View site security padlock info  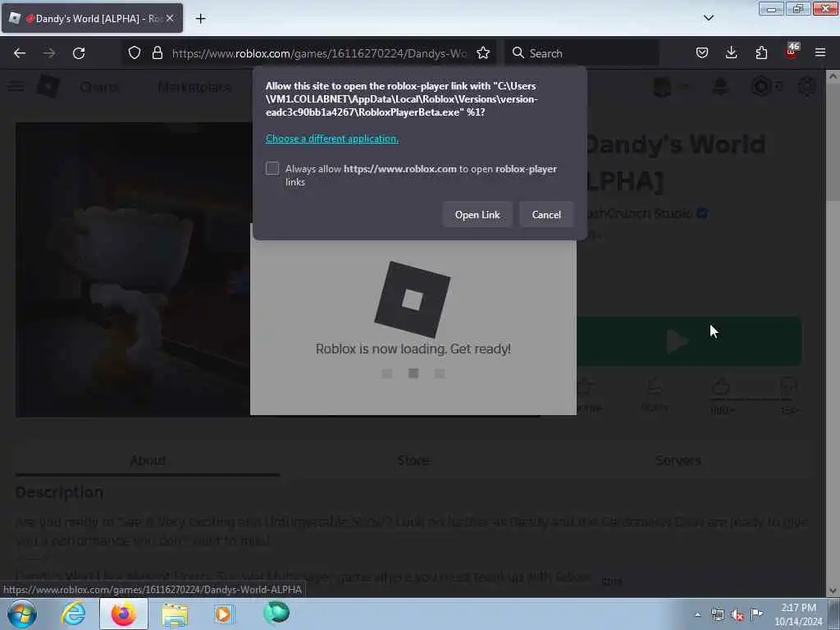(157, 53)
